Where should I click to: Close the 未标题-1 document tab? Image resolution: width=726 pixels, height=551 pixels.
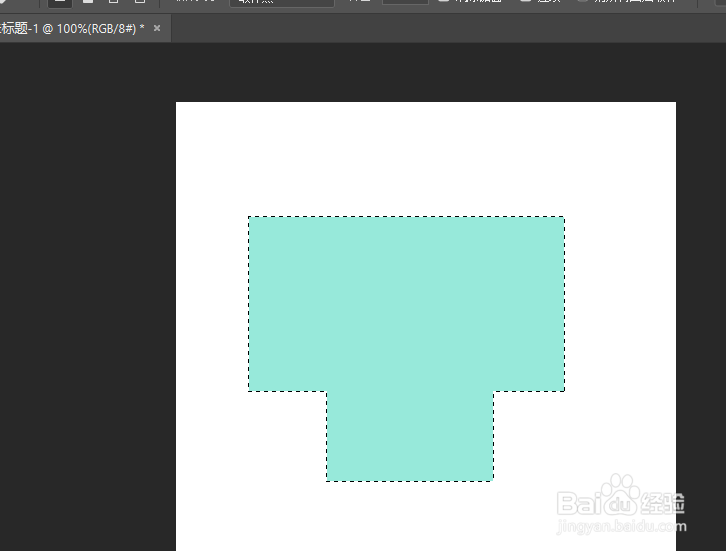tap(157, 28)
